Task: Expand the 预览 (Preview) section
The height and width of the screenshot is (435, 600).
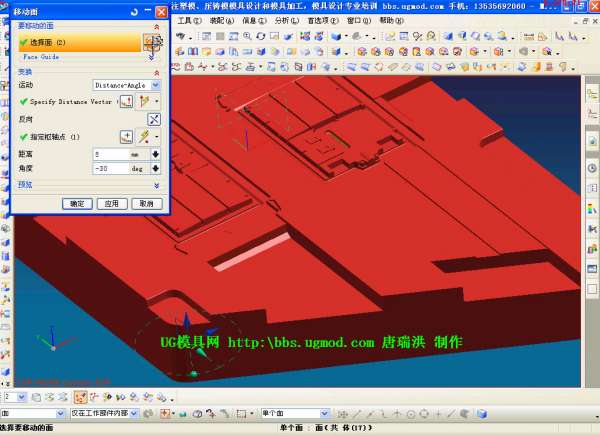Action: coord(156,185)
